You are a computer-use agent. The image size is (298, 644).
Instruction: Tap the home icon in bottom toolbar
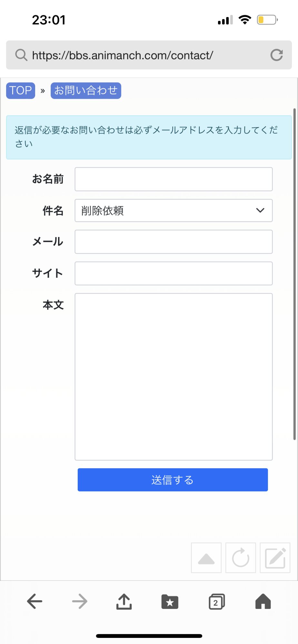(263, 601)
